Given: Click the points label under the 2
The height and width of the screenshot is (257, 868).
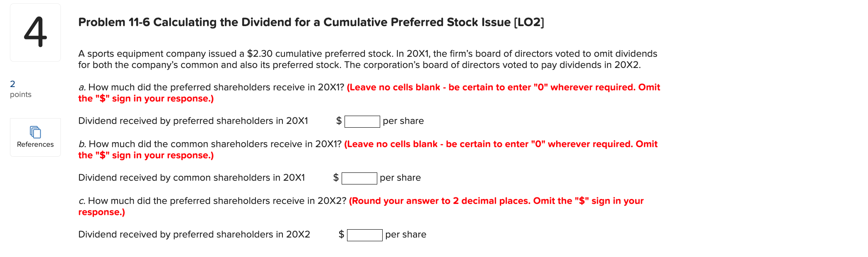Looking at the screenshot, I should pyautogui.click(x=21, y=95).
